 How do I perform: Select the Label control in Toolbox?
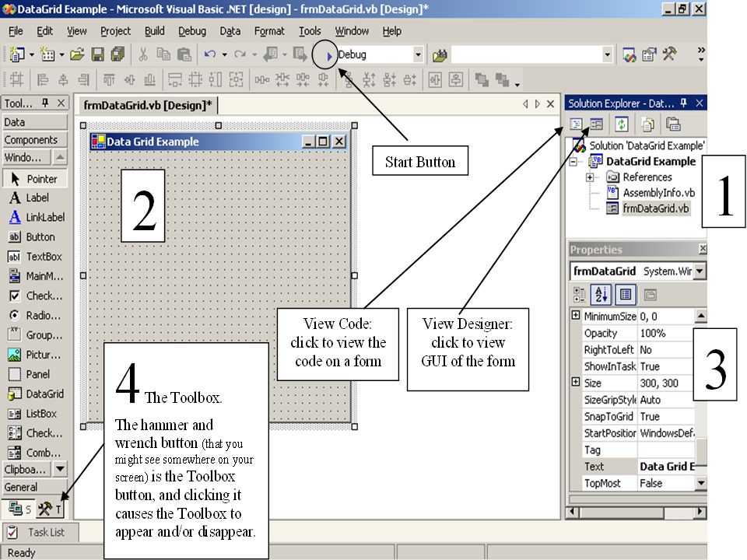[35, 198]
